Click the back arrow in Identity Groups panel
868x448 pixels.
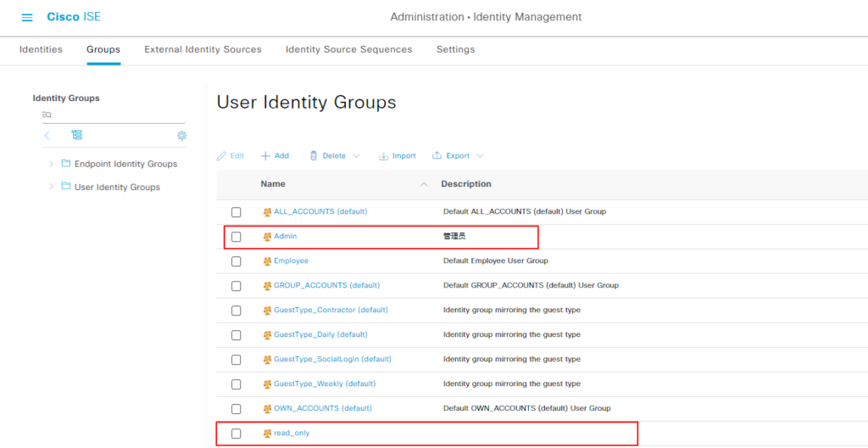[x=47, y=136]
